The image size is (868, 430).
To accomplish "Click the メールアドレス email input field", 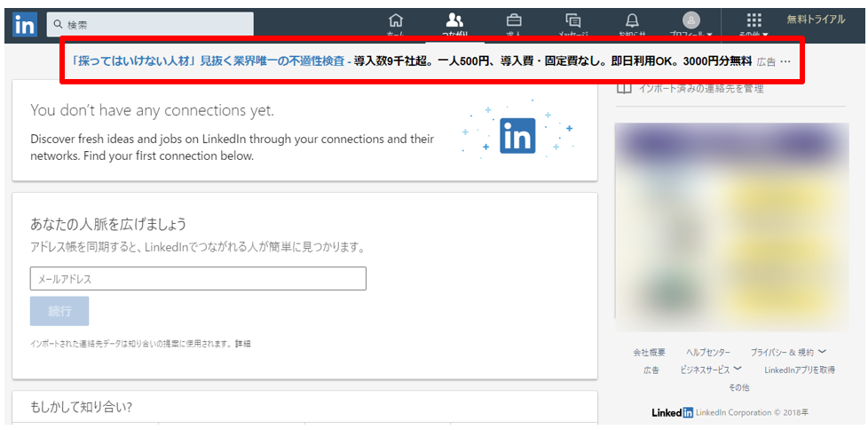I will (x=198, y=279).
